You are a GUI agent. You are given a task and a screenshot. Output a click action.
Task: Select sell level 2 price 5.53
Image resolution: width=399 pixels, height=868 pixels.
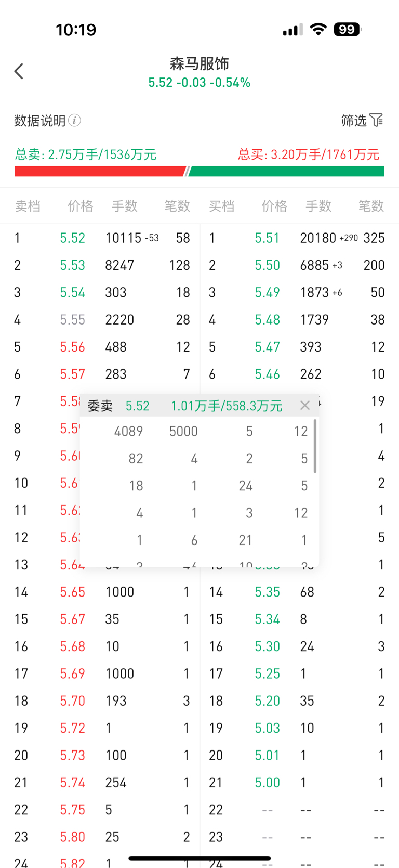pyautogui.click(x=72, y=265)
